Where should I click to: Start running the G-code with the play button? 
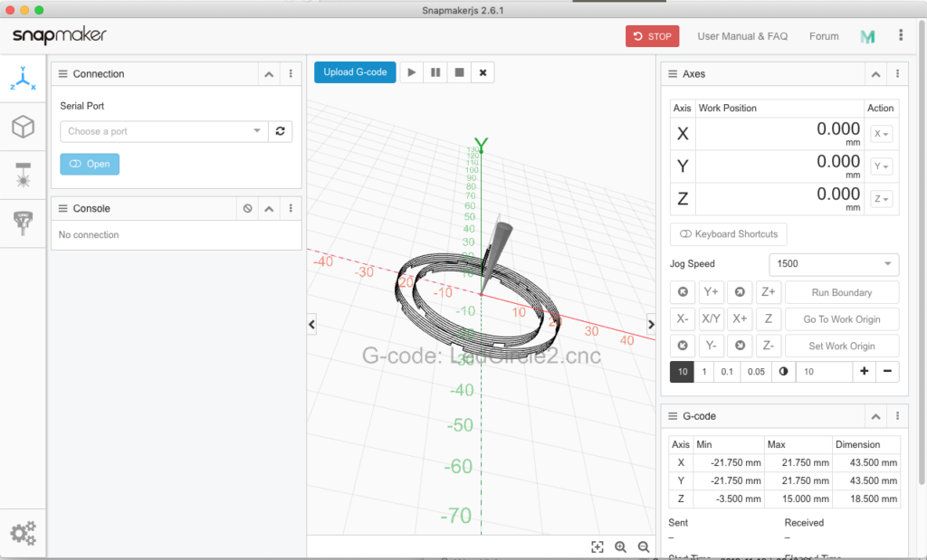click(x=412, y=72)
